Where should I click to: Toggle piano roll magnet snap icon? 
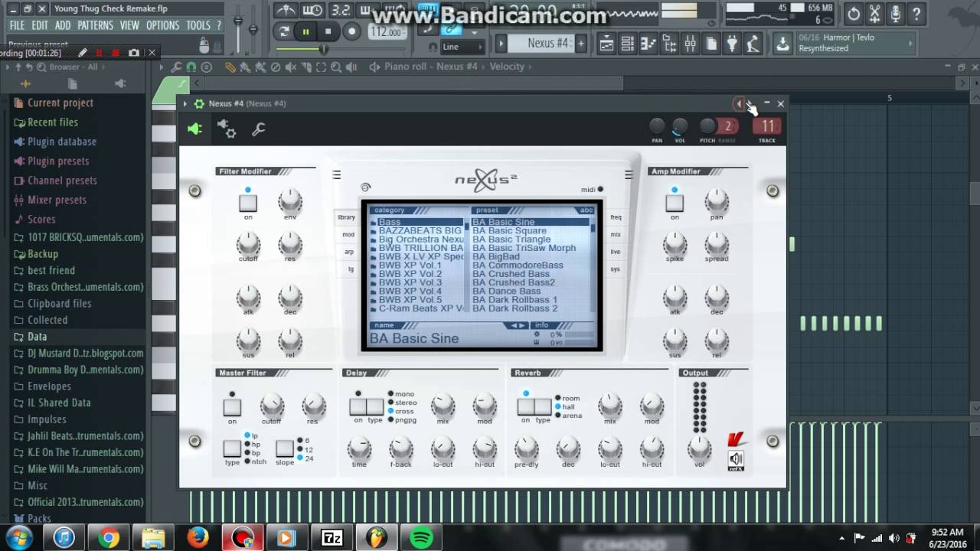click(191, 67)
